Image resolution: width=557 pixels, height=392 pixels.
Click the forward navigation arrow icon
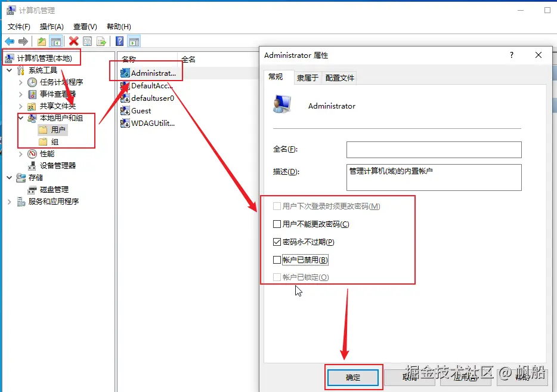[x=22, y=41]
